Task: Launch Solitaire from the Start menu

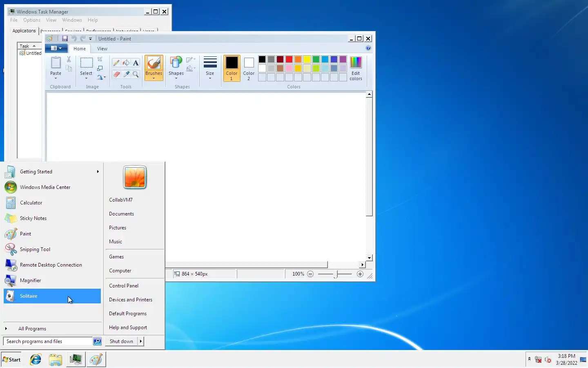Action: tap(52, 296)
